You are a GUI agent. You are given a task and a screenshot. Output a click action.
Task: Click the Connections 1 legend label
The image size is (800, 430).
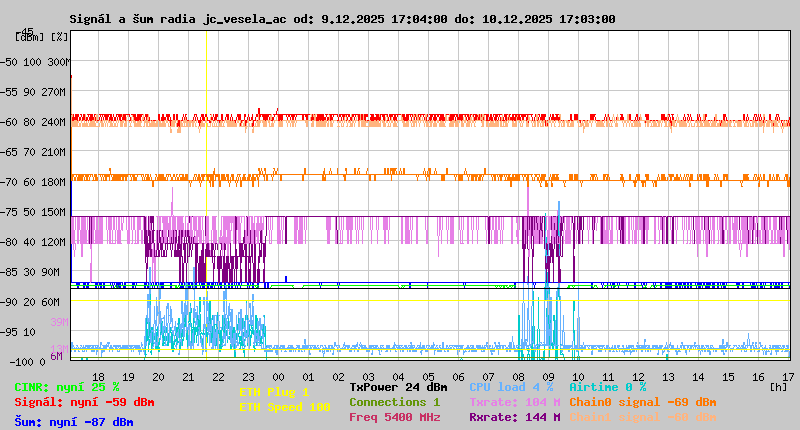click(394, 402)
